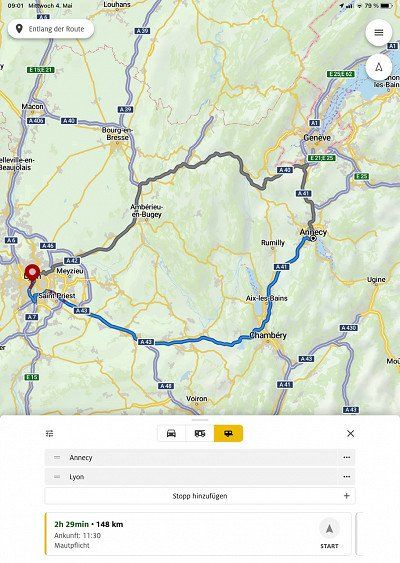Tap the Annecy starting point marker
This screenshot has width=400, height=563.
313,238
